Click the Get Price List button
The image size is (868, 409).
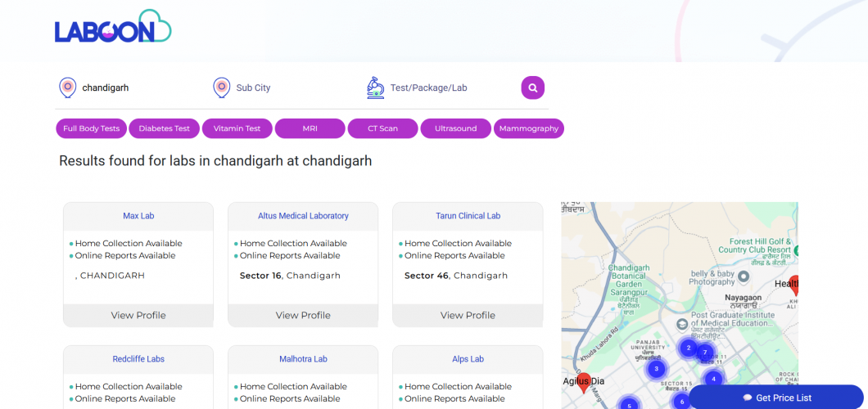(x=776, y=398)
